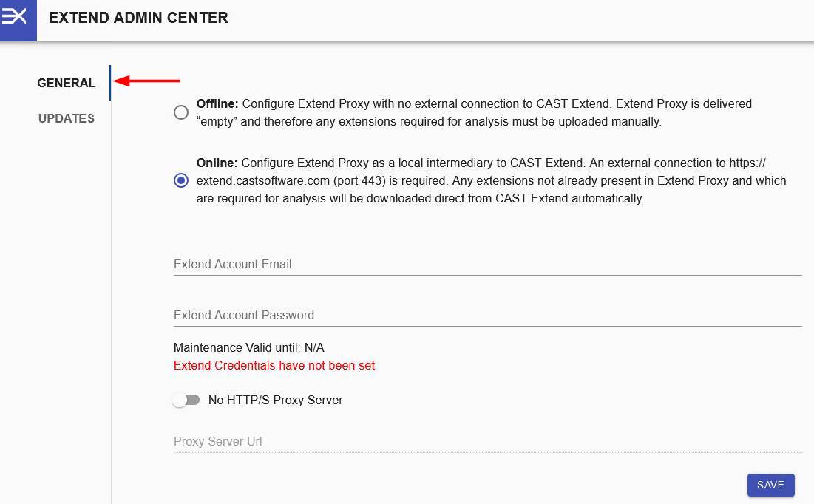814x504 pixels.
Task: Focus the Extend Account Password field
Action: (487, 315)
